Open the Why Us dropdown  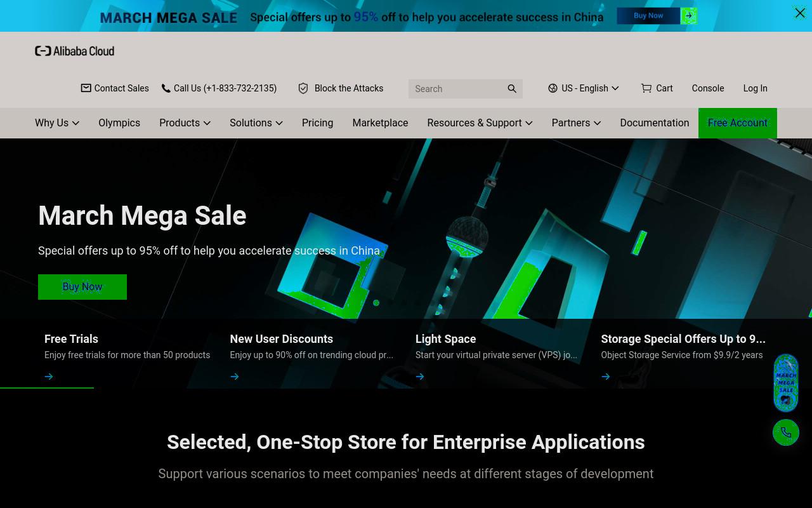57,123
